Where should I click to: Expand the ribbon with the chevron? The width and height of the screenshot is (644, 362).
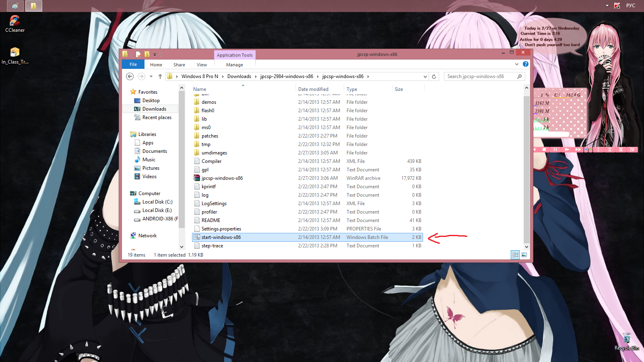tap(517, 64)
